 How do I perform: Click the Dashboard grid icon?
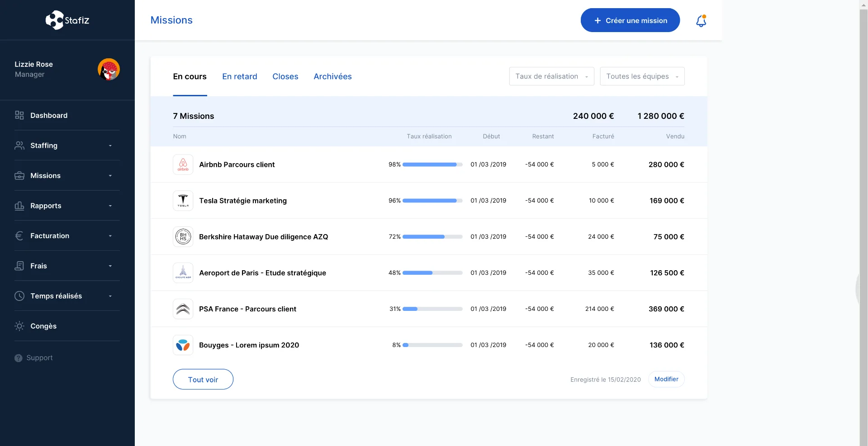point(19,115)
